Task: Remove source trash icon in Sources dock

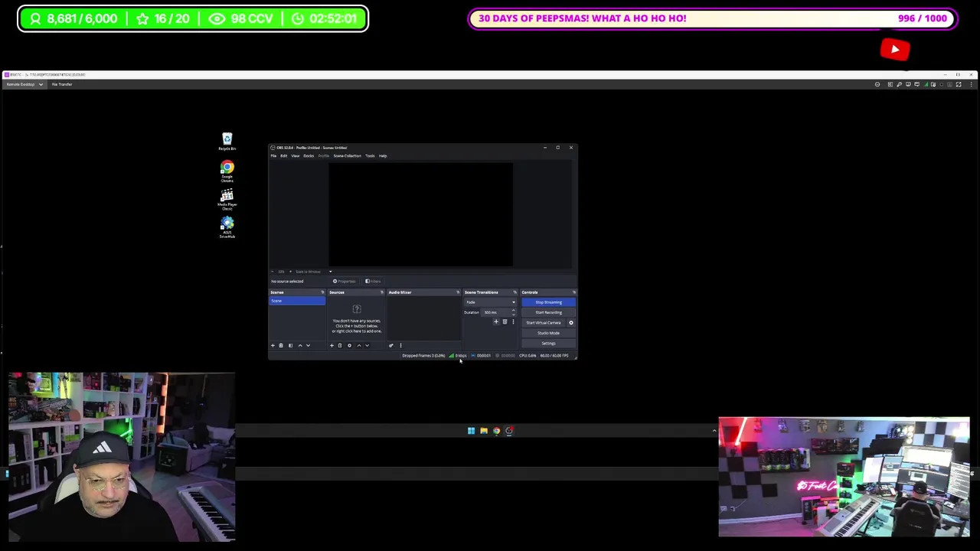Action: click(x=340, y=345)
